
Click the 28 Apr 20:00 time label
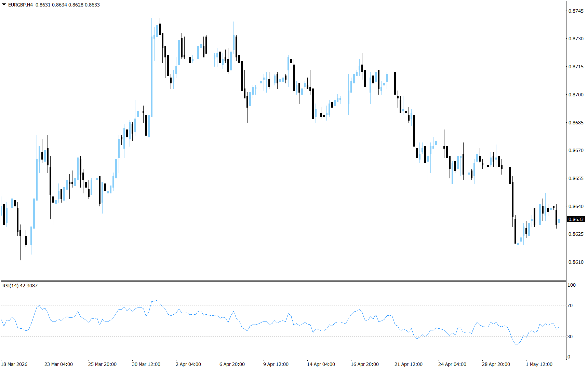point(496,364)
